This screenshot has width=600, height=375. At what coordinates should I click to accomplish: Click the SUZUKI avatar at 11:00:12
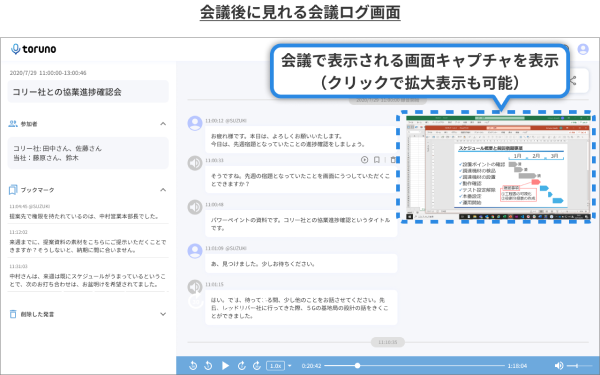195,124
